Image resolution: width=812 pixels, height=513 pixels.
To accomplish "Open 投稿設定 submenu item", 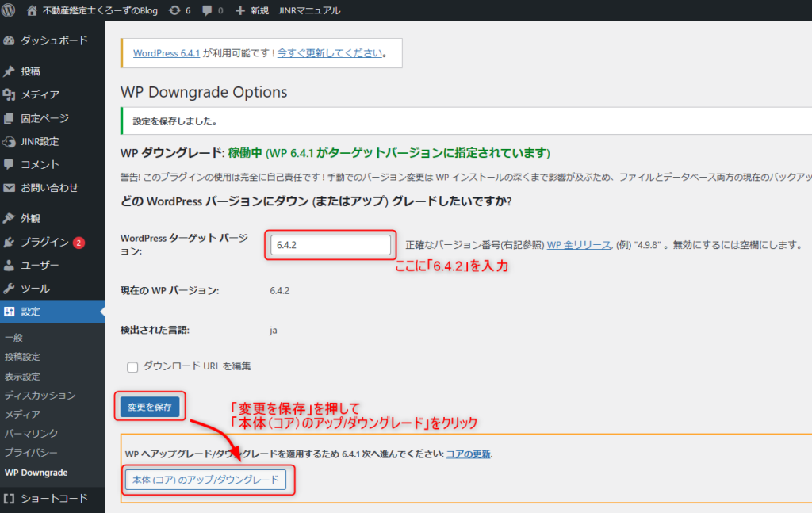I will point(22,357).
